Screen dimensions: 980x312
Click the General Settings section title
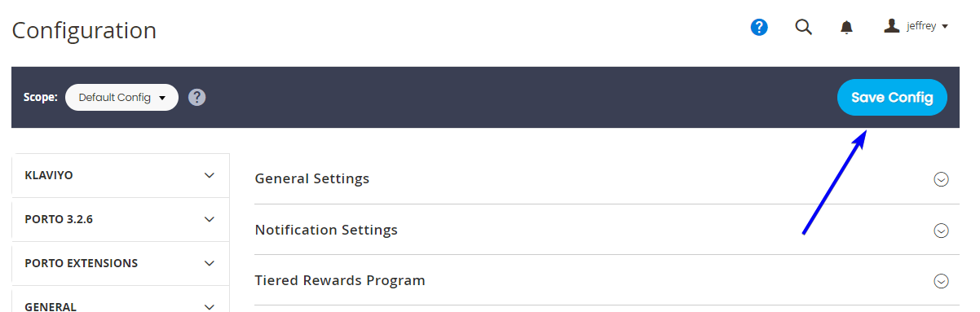[312, 178]
